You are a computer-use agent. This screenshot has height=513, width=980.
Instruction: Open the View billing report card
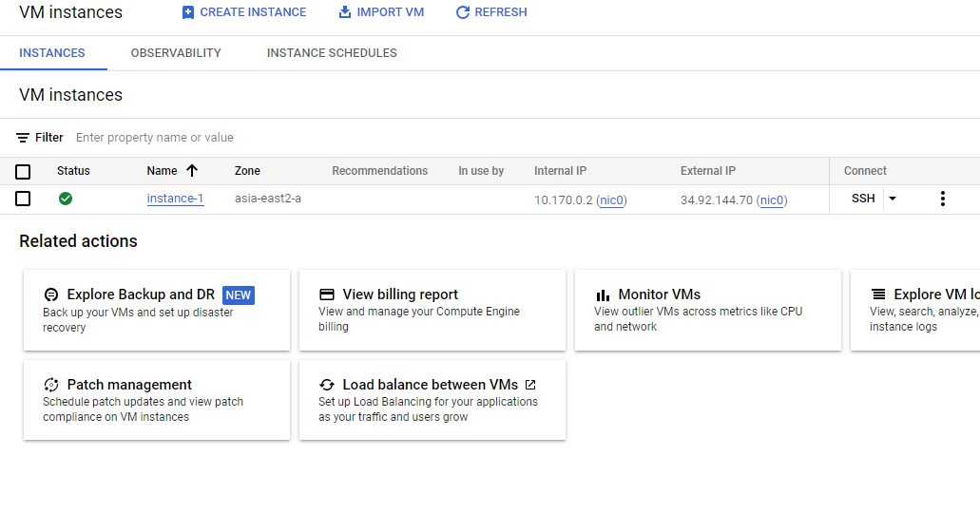432,310
